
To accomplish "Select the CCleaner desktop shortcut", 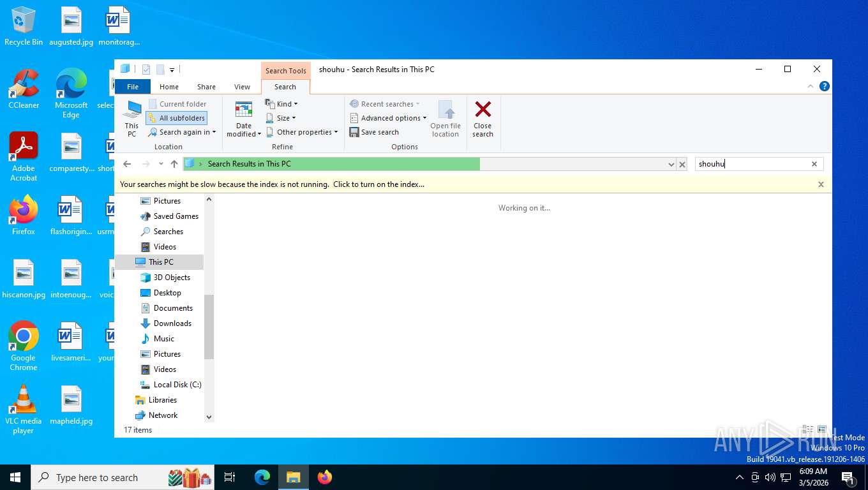I will [24, 89].
